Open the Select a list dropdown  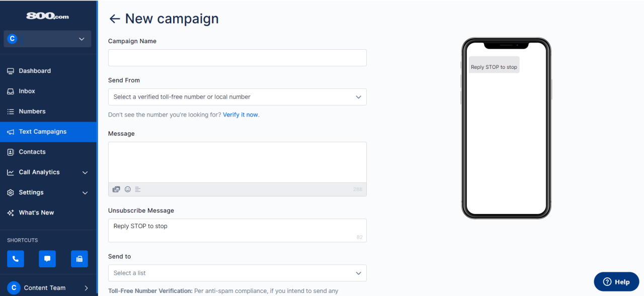pos(237,273)
